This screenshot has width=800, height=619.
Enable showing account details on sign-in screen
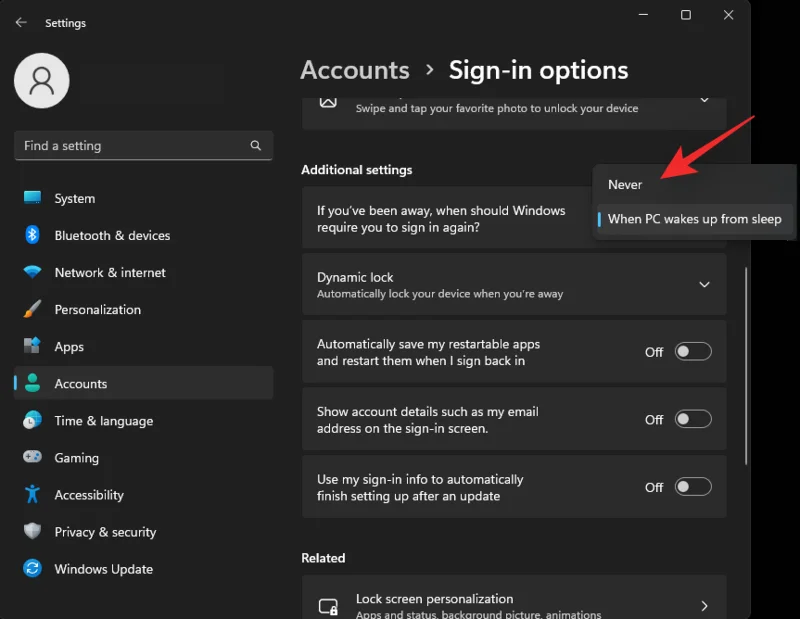(x=693, y=420)
